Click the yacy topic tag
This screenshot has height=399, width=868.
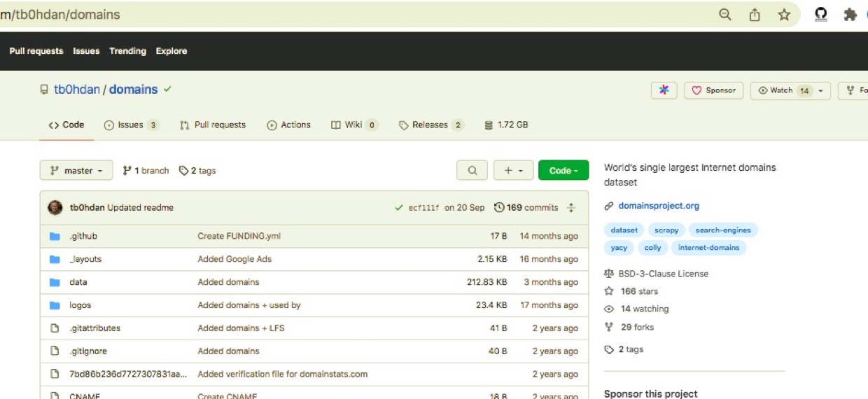[619, 248]
